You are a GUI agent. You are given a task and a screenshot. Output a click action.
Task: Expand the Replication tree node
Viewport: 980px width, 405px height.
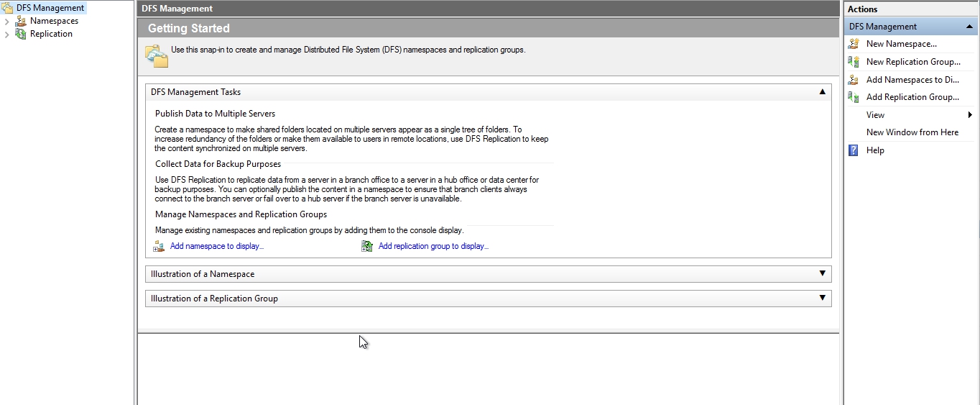pos(7,35)
